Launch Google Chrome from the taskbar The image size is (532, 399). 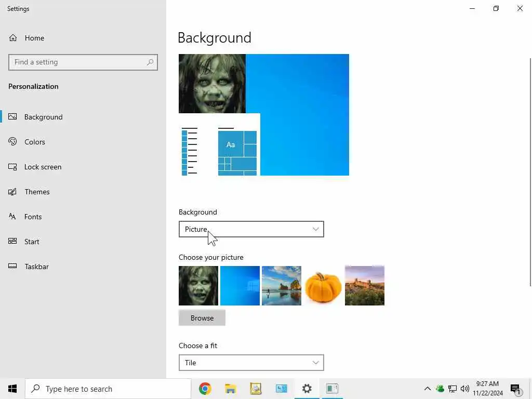(205, 389)
